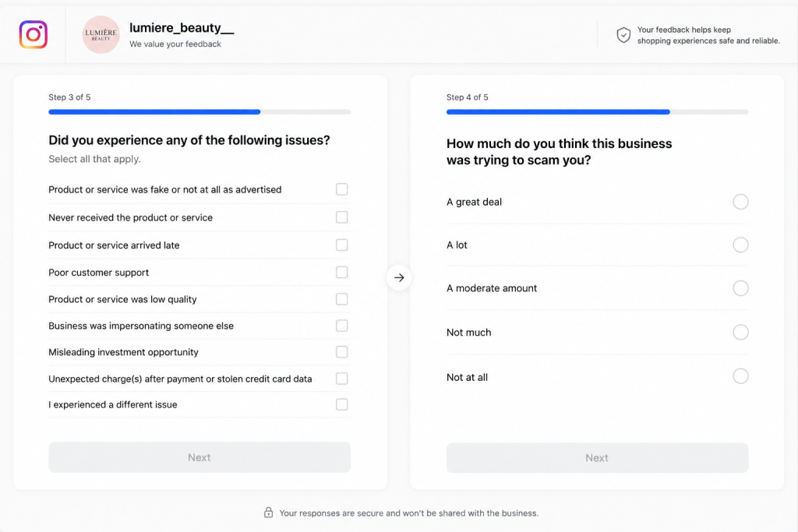Tick 'Never received the product or service'
The width and height of the screenshot is (798, 532).
click(x=342, y=217)
